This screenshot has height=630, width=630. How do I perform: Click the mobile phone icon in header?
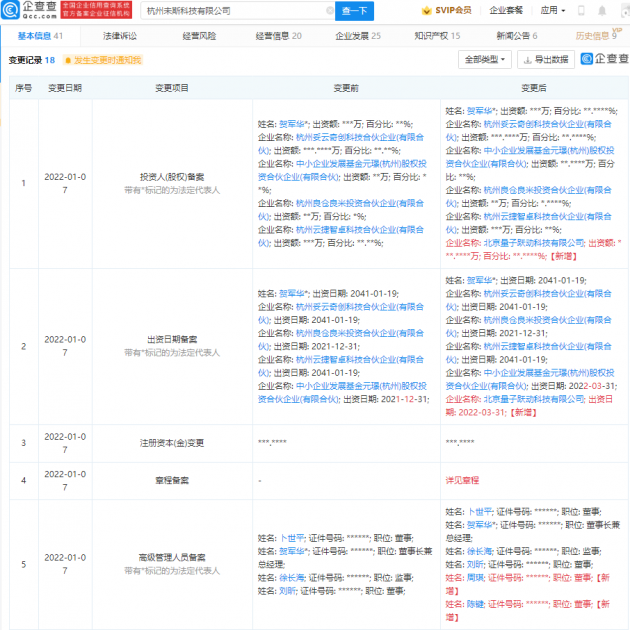pos(581,11)
